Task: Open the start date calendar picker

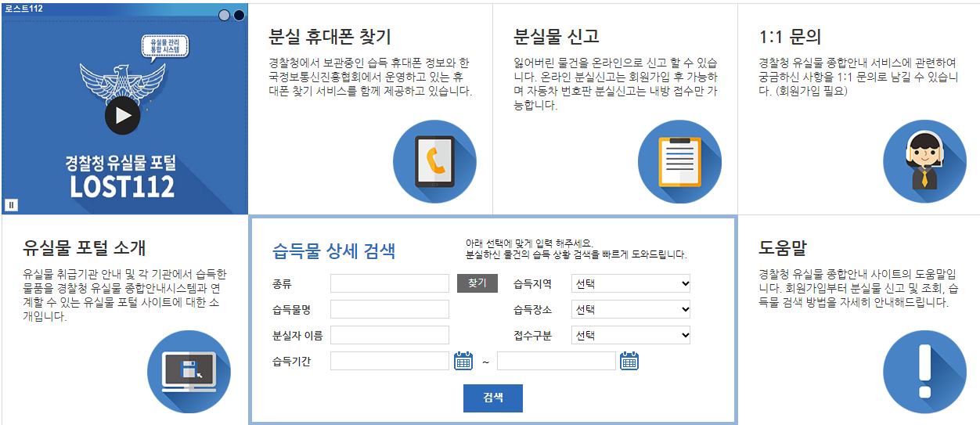Action: (463, 361)
